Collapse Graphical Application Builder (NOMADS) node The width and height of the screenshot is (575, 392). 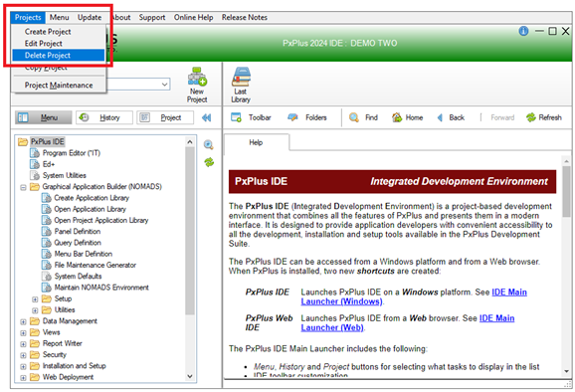[x=23, y=187]
